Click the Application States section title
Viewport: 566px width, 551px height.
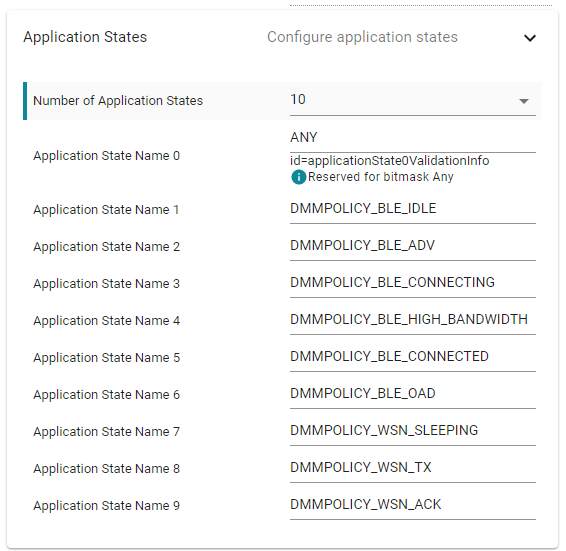pyautogui.click(x=85, y=37)
